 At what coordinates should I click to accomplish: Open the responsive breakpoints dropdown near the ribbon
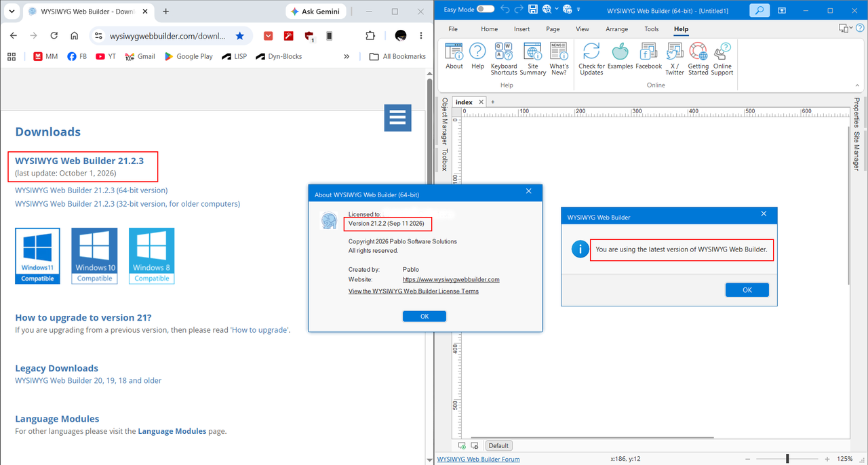click(846, 28)
